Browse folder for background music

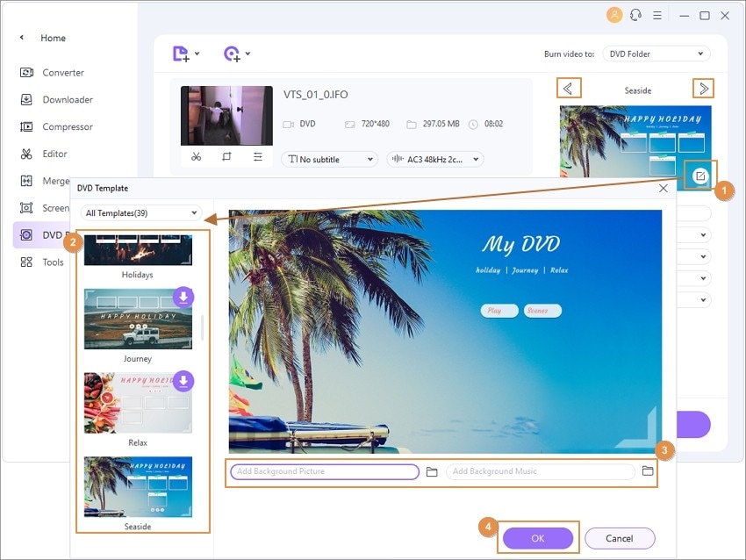coord(648,470)
